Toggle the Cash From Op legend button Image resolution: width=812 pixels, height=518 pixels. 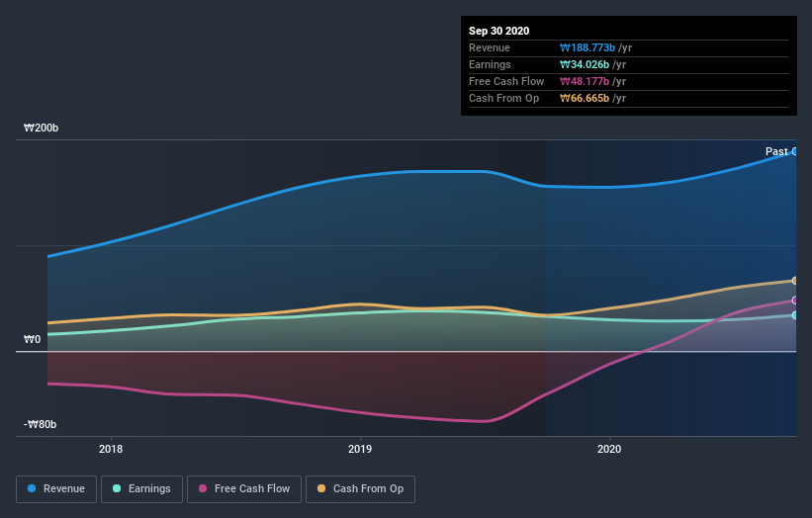coord(360,489)
